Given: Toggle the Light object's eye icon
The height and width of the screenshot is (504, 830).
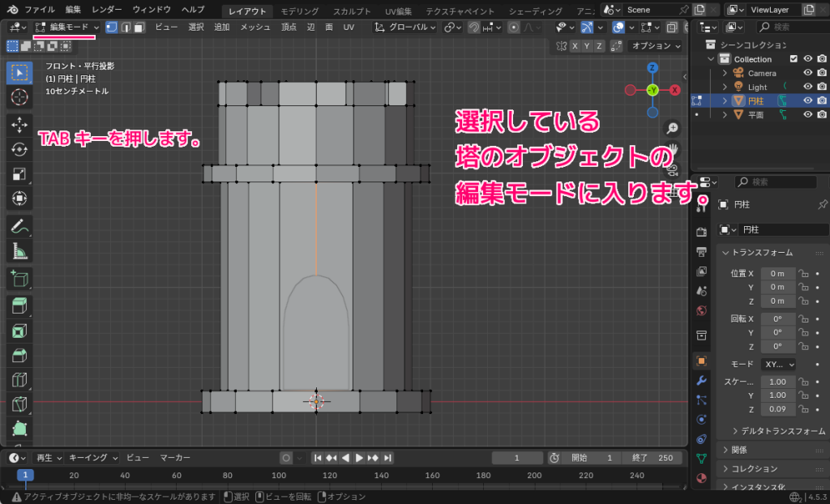Looking at the screenshot, I should (x=807, y=87).
